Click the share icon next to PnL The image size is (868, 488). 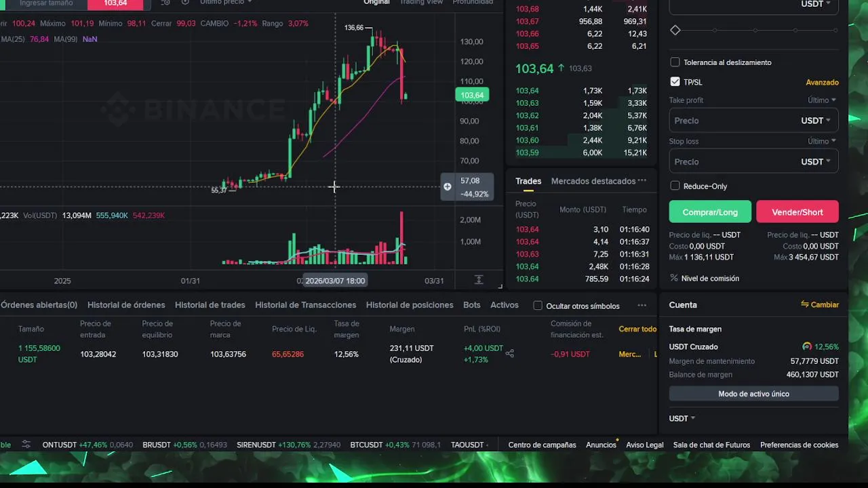click(x=510, y=354)
